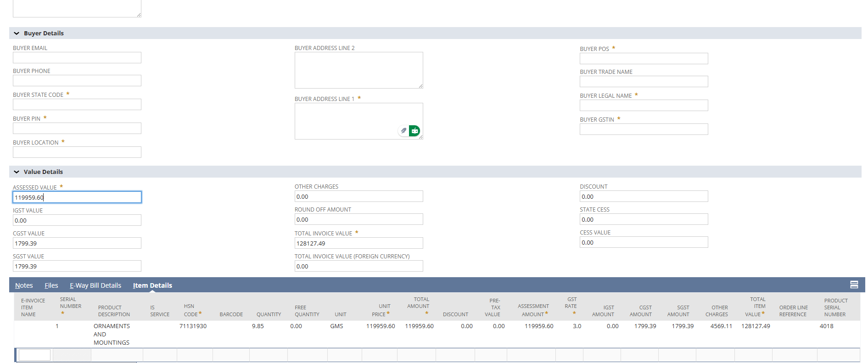Click into the Buyer Phone field
Image resolution: width=868 pixels, height=363 pixels.
[x=77, y=80]
